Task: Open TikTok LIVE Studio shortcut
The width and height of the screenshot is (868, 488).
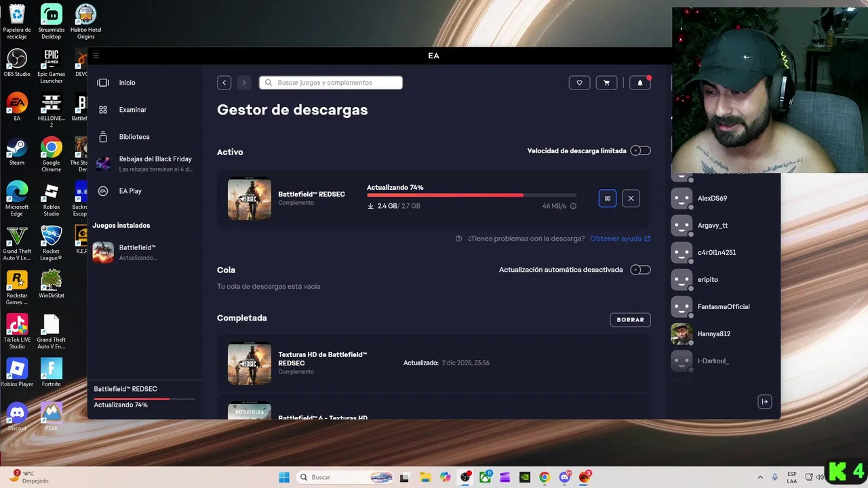Action: point(17,331)
